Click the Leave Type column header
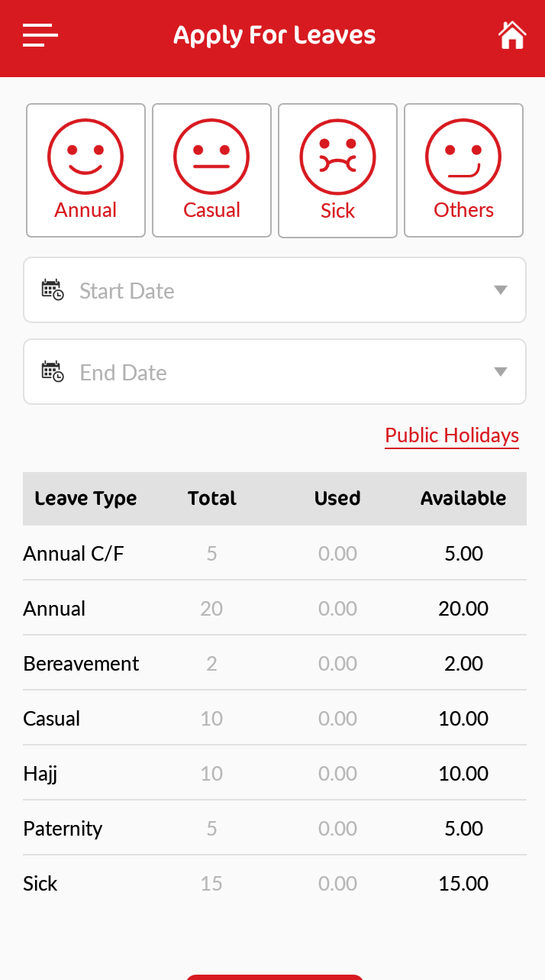 pyautogui.click(x=85, y=499)
